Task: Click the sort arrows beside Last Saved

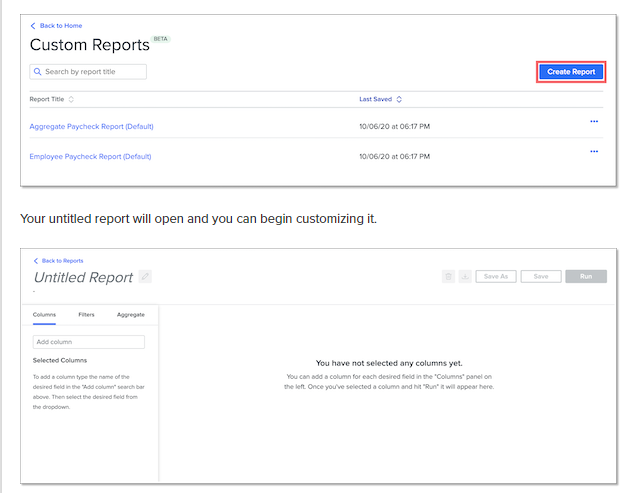Action: tap(399, 99)
